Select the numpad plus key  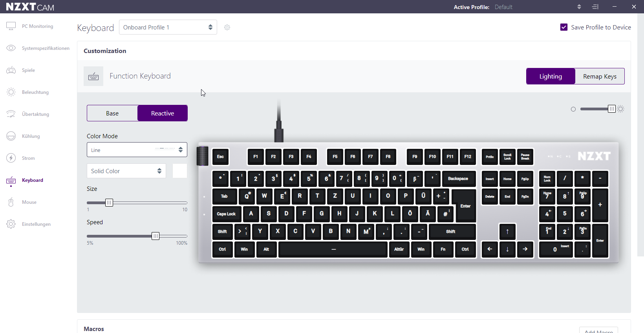coord(600,205)
